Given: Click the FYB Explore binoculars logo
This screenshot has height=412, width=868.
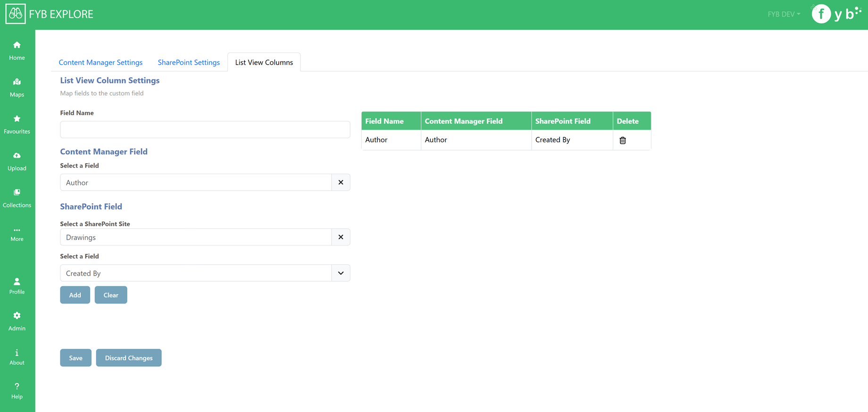Looking at the screenshot, I should pos(16,14).
